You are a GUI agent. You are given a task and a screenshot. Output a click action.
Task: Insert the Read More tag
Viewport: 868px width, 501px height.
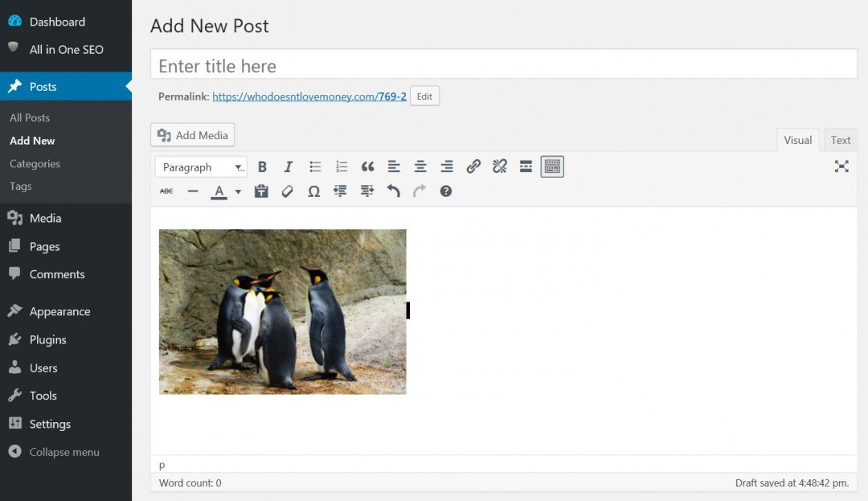[x=526, y=166]
